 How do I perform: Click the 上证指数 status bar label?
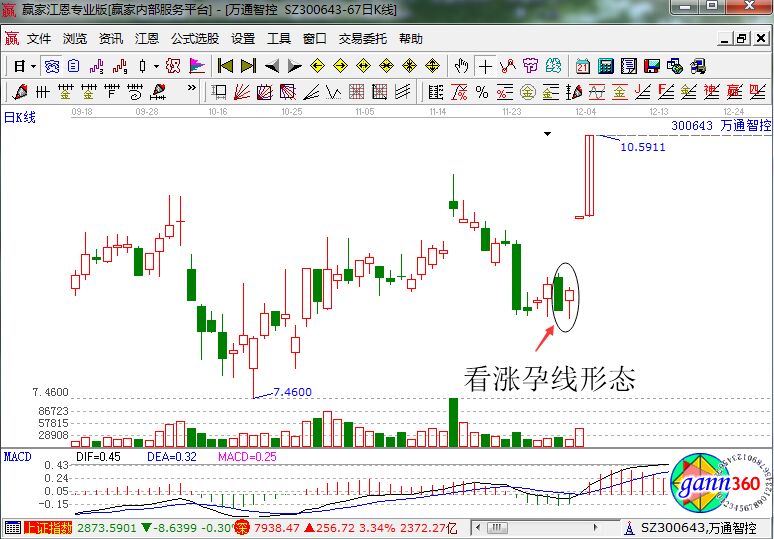pos(48,527)
